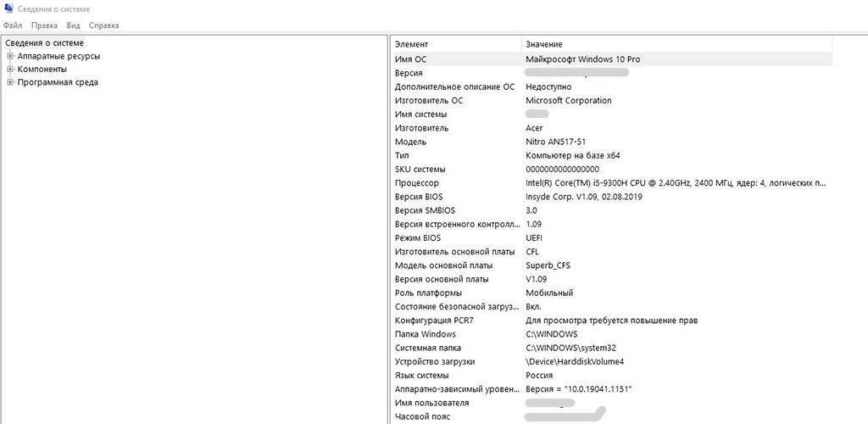
Task: Click the Россия value
Action: pyautogui.click(x=539, y=376)
